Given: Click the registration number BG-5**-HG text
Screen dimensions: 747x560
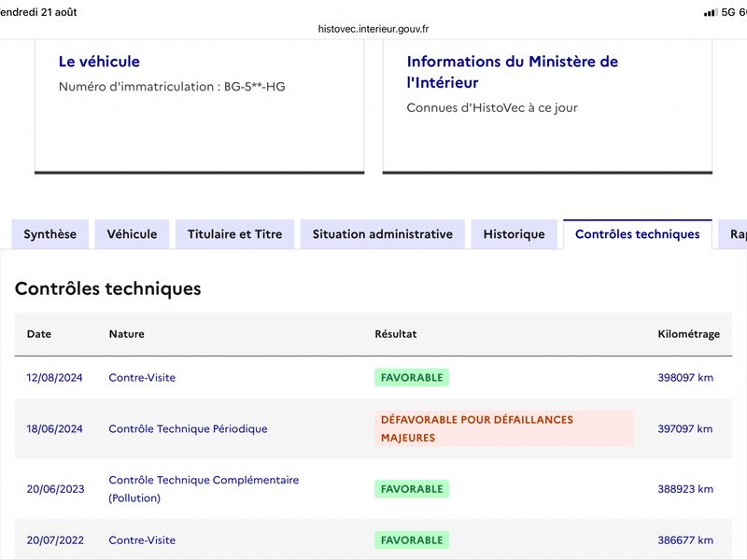Looking at the screenshot, I should click(x=254, y=87).
